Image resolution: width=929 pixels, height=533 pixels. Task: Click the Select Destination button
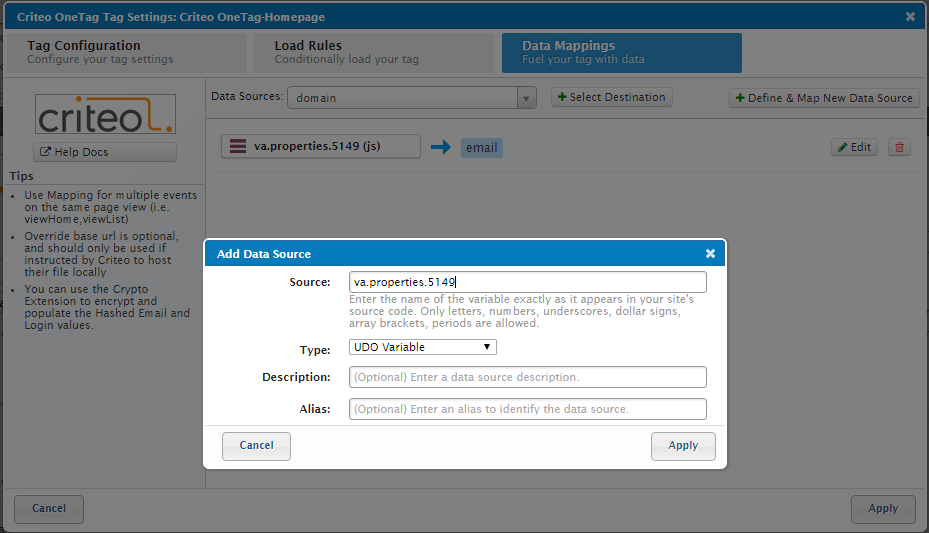coord(611,97)
